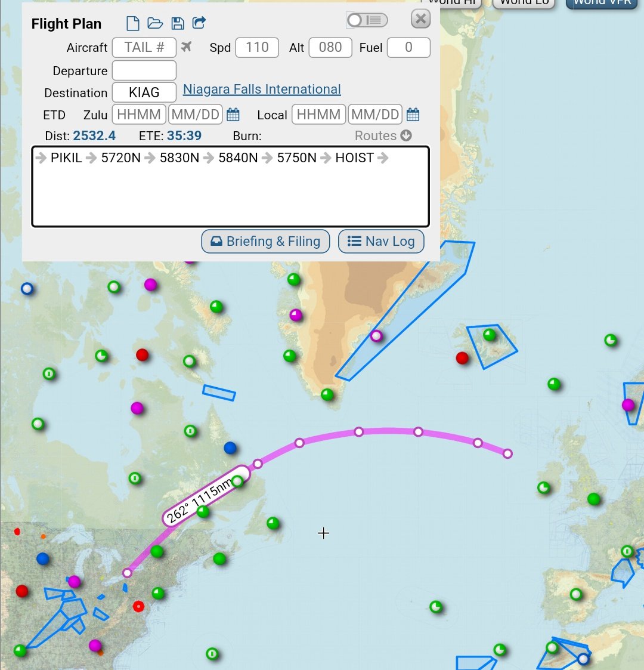The image size is (644, 670).
Task: Click the KIAG route endpoint node
Action: click(x=127, y=573)
